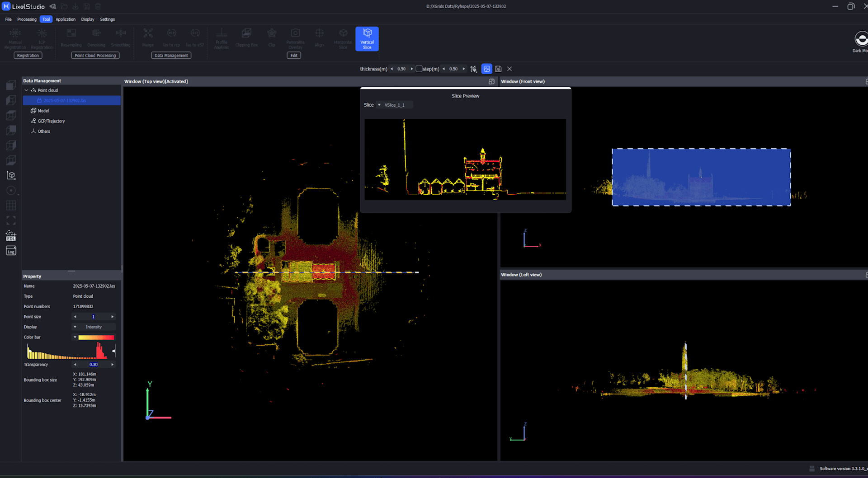Image resolution: width=868 pixels, height=478 pixels.
Task: Collapse the Point cloud tree node
Action: (26, 90)
